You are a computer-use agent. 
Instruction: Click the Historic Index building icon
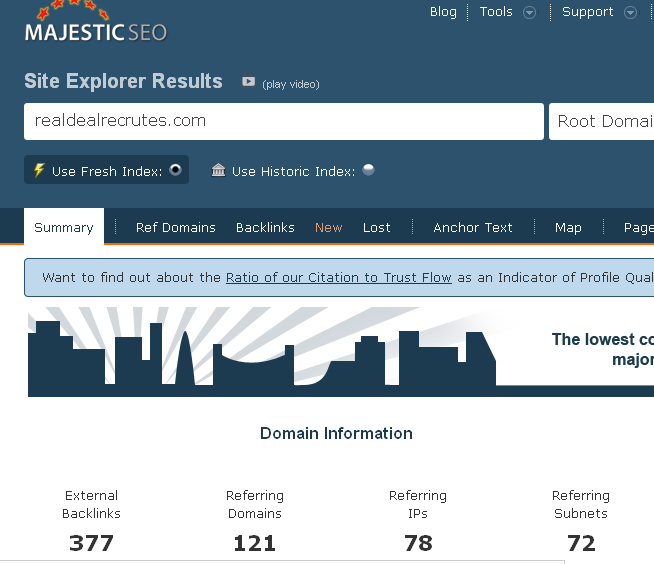tap(219, 171)
